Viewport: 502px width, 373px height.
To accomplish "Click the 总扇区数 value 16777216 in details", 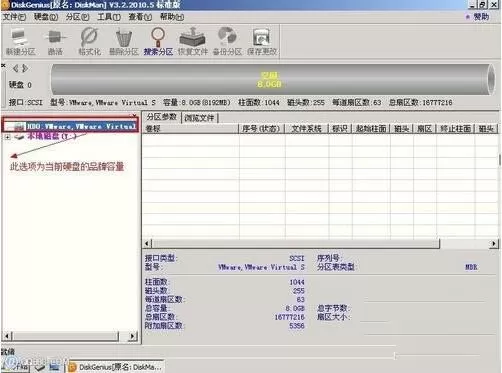I will 290,317.
